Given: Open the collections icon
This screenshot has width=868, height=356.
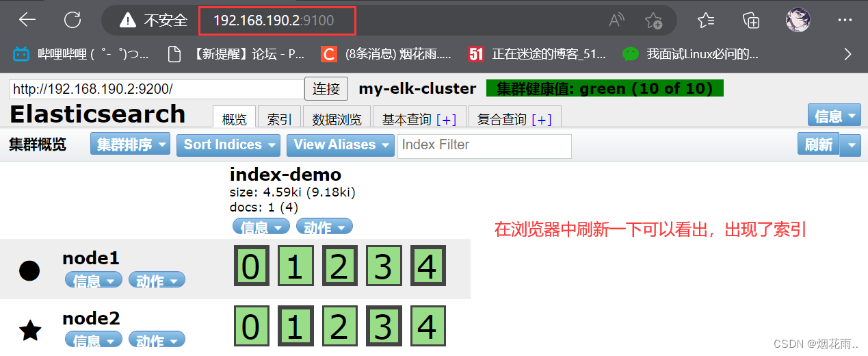Looking at the screenshot, I should pyautogui.click(x=751, y=20).
